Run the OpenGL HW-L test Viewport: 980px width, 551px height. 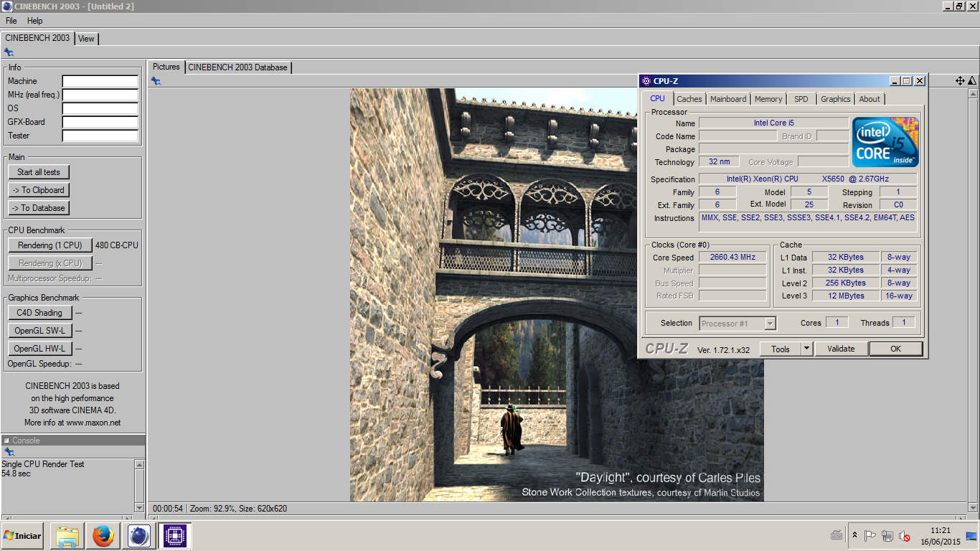pyautogui.click(x=40, y=349)
